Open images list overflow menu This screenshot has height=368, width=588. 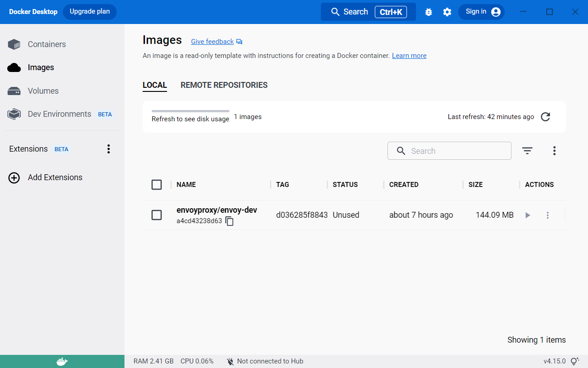click(x=555, y=151)
